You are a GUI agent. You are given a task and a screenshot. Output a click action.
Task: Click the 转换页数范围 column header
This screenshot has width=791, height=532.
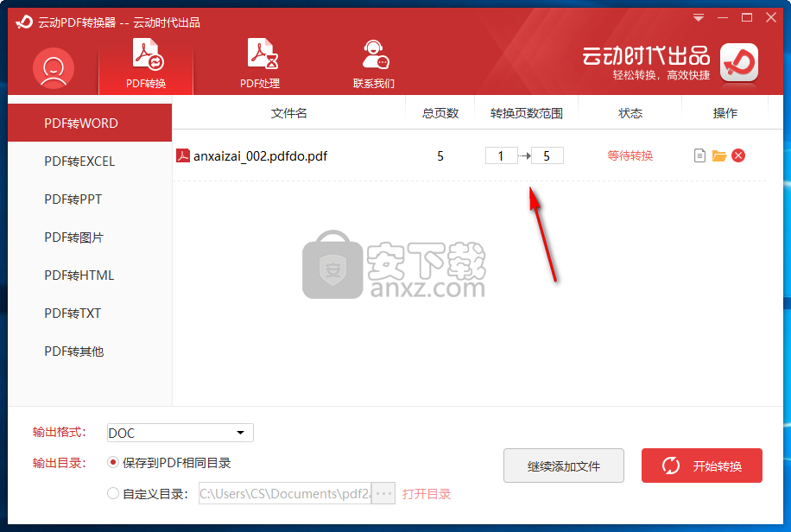526,113
